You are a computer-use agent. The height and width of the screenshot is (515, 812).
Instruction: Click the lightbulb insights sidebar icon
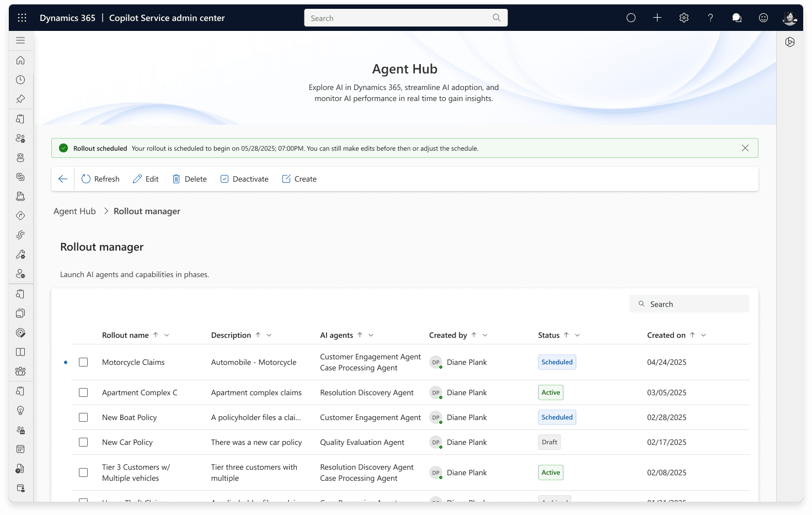[20, 410]
